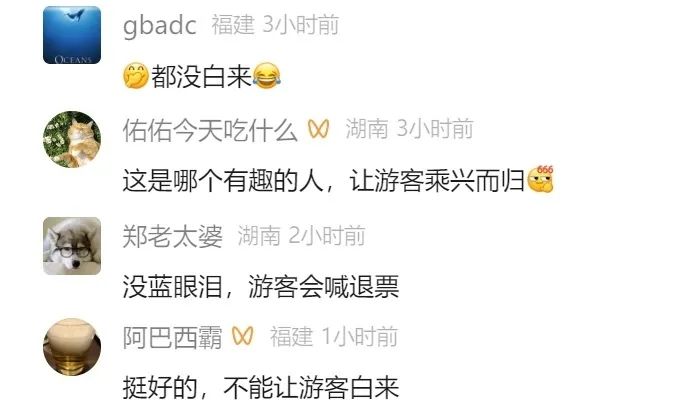
Task: Select the comment 挺好的，不能让游客白来
Action: (261, 388)
